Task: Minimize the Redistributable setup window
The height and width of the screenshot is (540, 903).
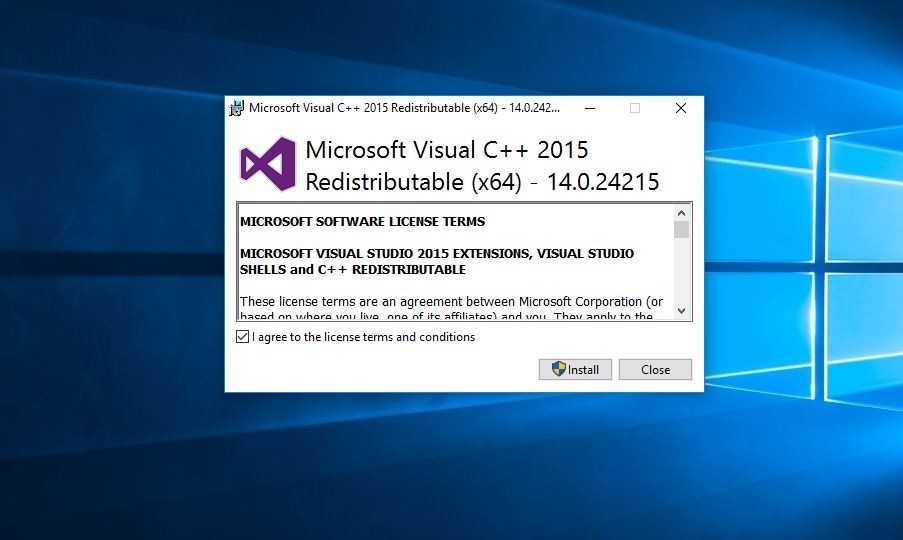Action: click(x=590, y=108)
